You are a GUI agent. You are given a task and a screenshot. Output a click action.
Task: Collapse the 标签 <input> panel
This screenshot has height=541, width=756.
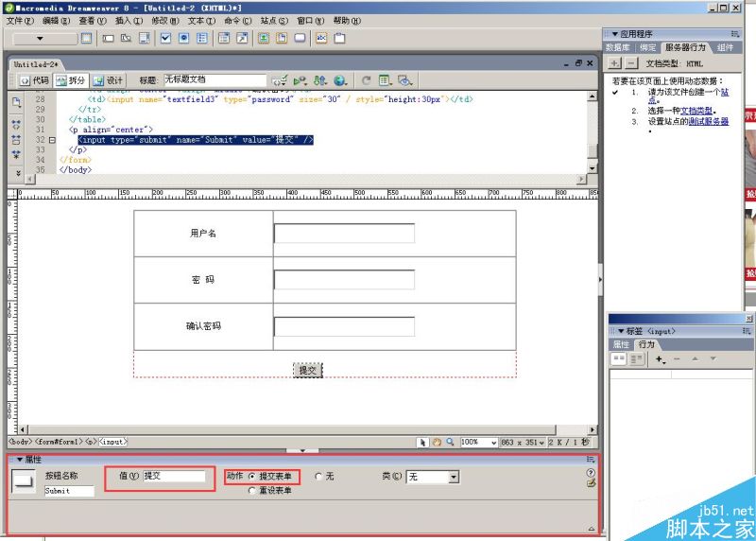(621, 331)
